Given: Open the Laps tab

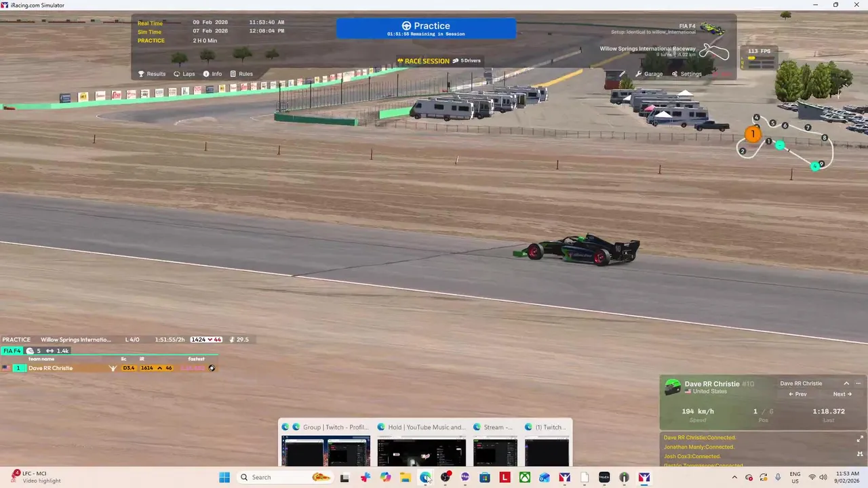Looking at the screenshot, I should click(x=184, y=74).
